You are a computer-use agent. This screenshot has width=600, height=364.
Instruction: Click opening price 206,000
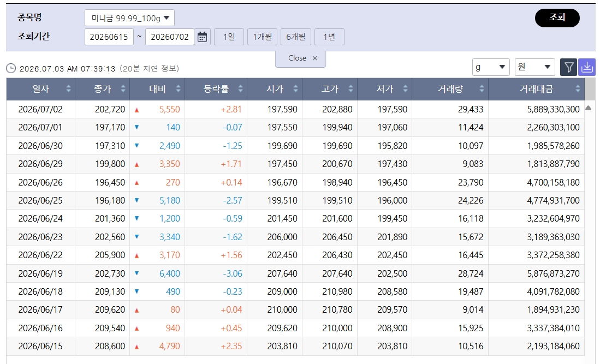click(282, 237)
